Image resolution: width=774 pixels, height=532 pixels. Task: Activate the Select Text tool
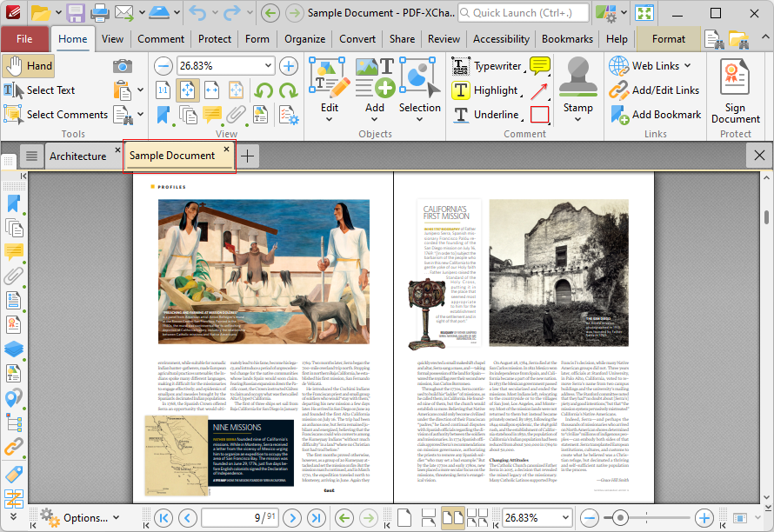click(39, 90)
